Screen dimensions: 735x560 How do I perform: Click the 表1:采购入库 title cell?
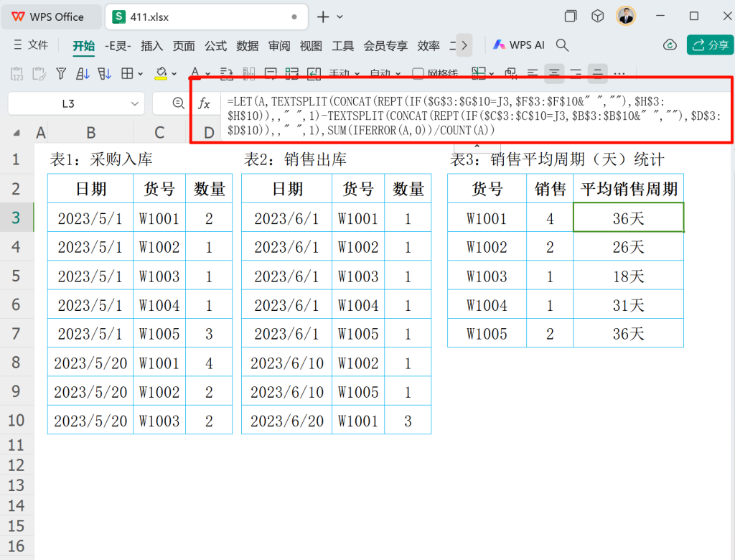[101, 159]
